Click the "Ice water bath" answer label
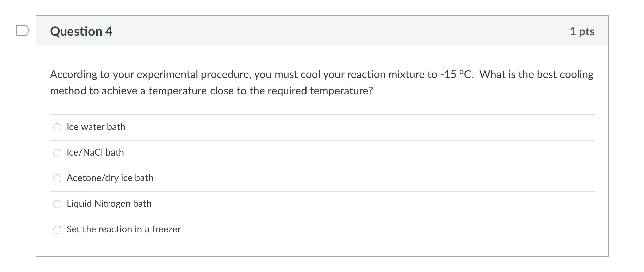The height and width of the screenshot is (272, 644). (96, 127)
